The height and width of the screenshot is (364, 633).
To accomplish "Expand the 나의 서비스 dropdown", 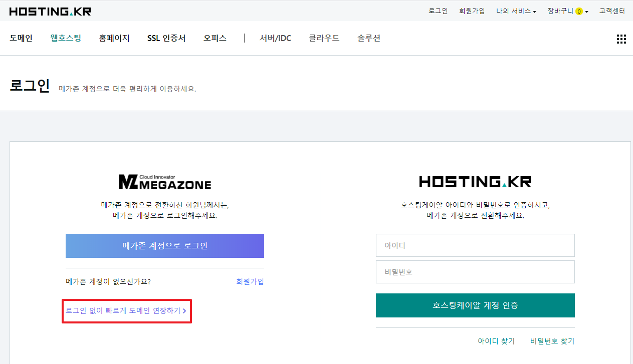I will pyautogui.click(x=516, y=11).
